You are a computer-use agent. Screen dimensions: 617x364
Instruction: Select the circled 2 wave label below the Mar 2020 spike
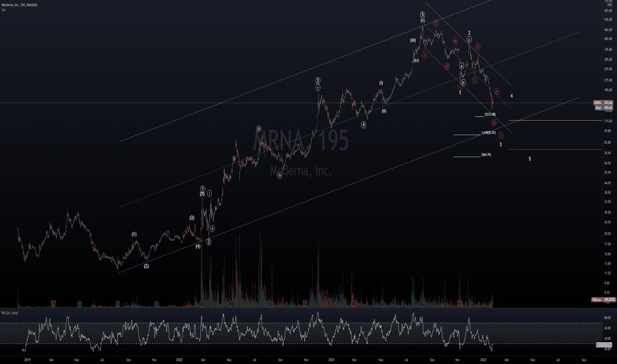pyautogui.click(x=209, y=242)
